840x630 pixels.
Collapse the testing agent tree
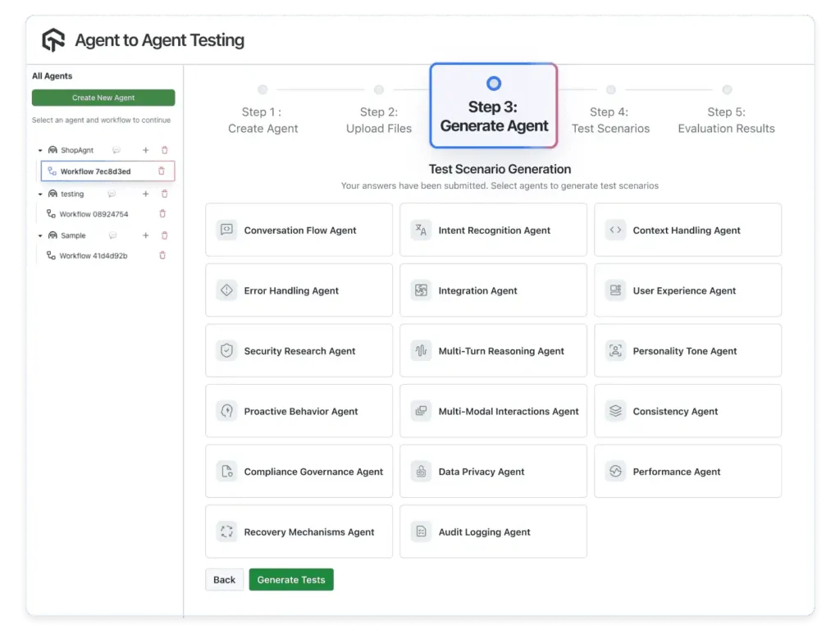[40, 194]
